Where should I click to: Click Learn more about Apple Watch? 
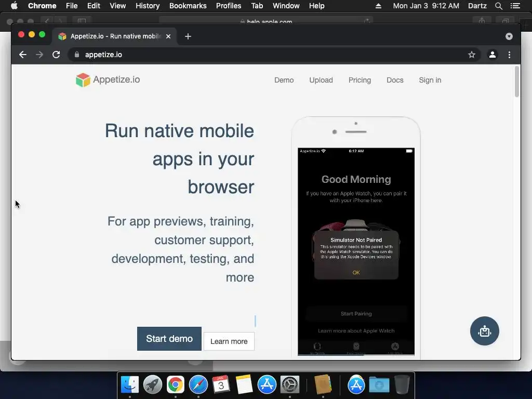coord(356,331)
